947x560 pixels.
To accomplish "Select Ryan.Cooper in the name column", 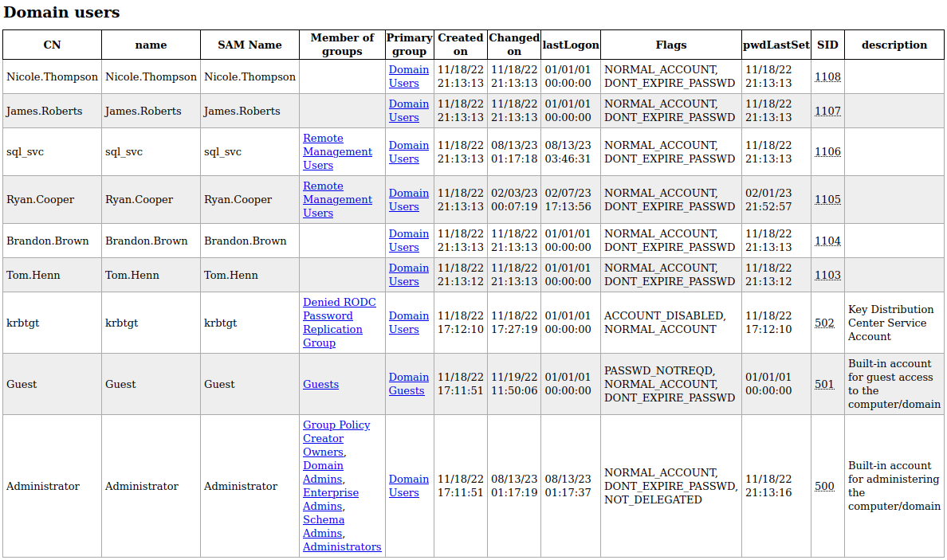I will coord(139,200).
